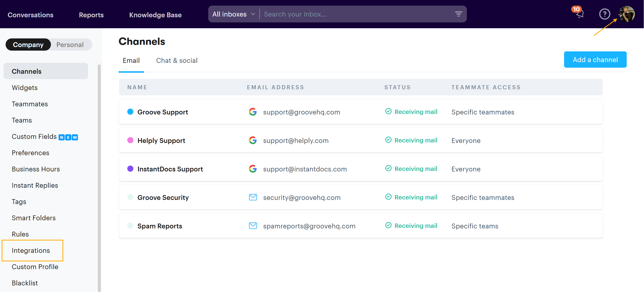Image resolution: width=644 pixels, height=292 pixels.
Task: Open the user profile avatar menu
Action: [x=626, y=14]
